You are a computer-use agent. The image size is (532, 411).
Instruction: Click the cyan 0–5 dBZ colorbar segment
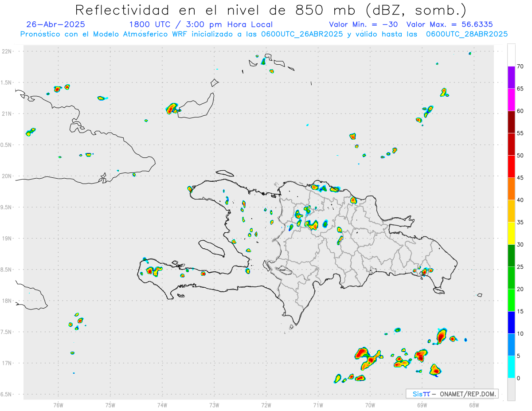pos(511,367)
